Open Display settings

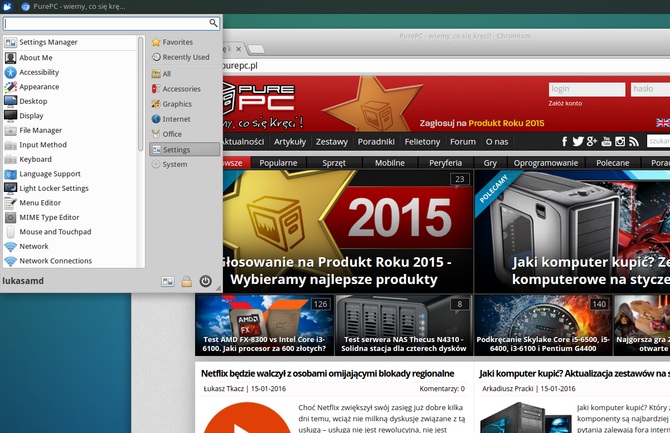click(x=70, y=116)
